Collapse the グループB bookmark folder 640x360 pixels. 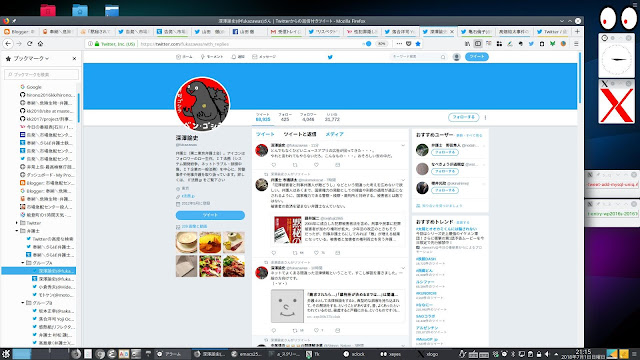tap(23, 303)
